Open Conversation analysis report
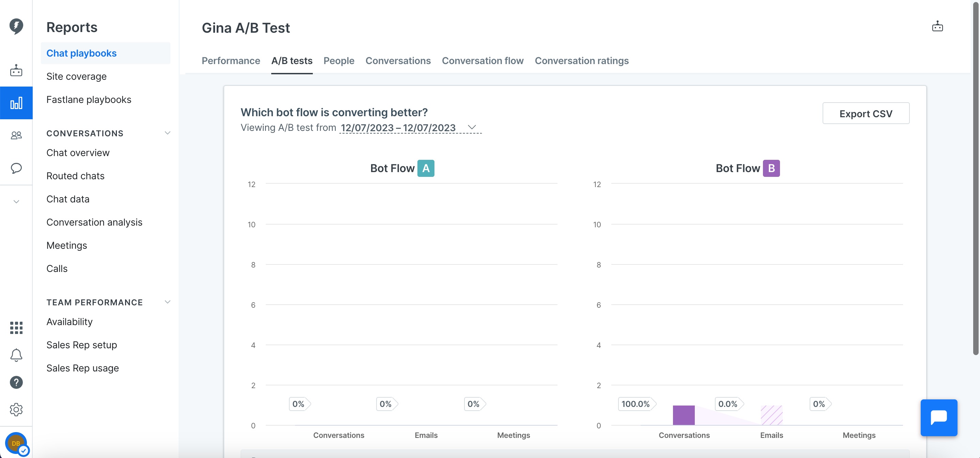980x458 pixels. pyautogui.click(x=94, y=223)
